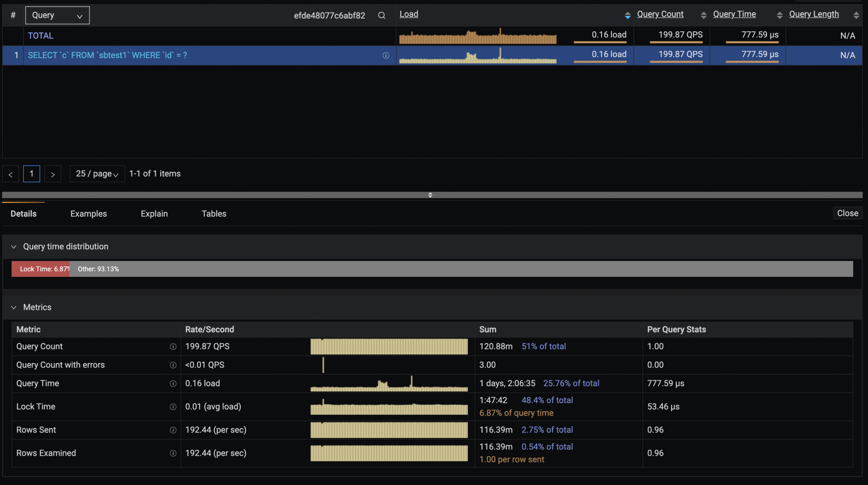Click the info icon for Lock Time metric

pyautogui.click(x=173, y=407)
